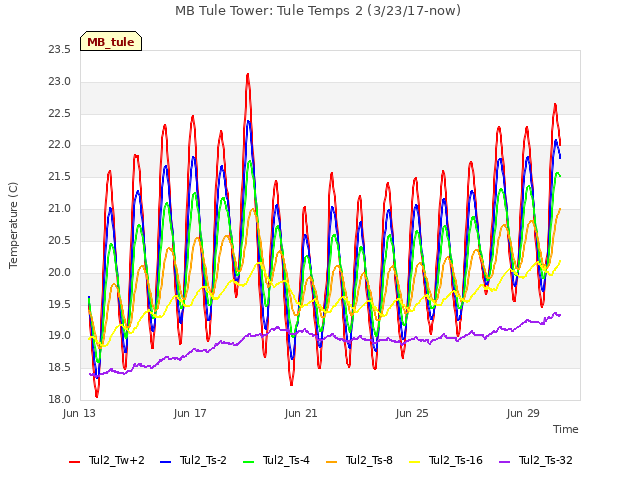Select the Tul2_Ts-8 legend label
This screenshot has width=640, height=480.
369,460
